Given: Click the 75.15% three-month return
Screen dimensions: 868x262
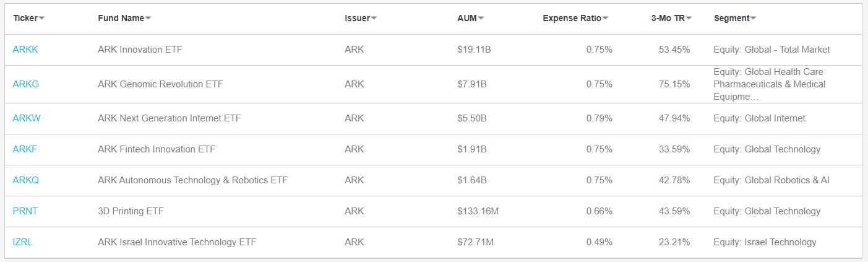Looking at the screenshot, I should (674, 84).
